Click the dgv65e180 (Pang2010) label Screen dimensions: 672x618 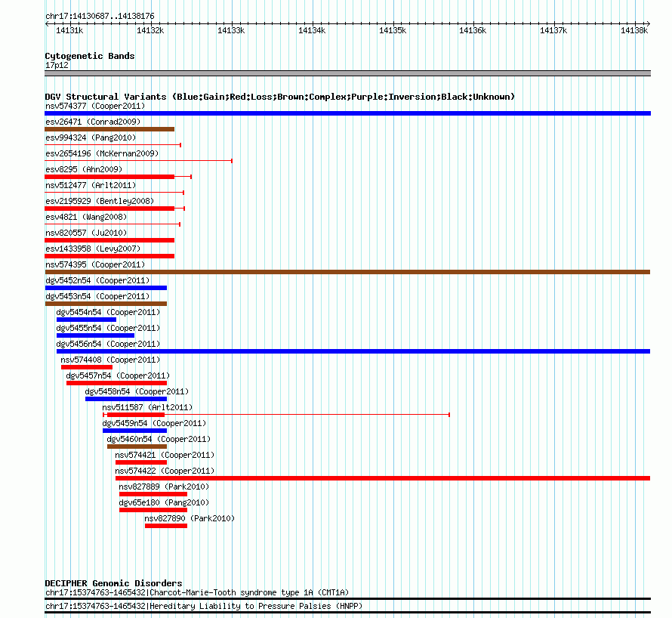pos(164,502)
